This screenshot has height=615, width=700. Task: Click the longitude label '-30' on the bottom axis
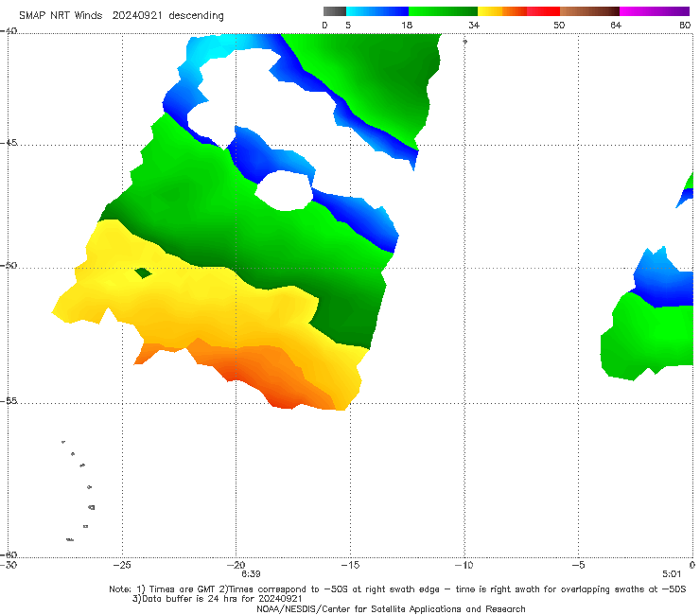tap(9, 565)
